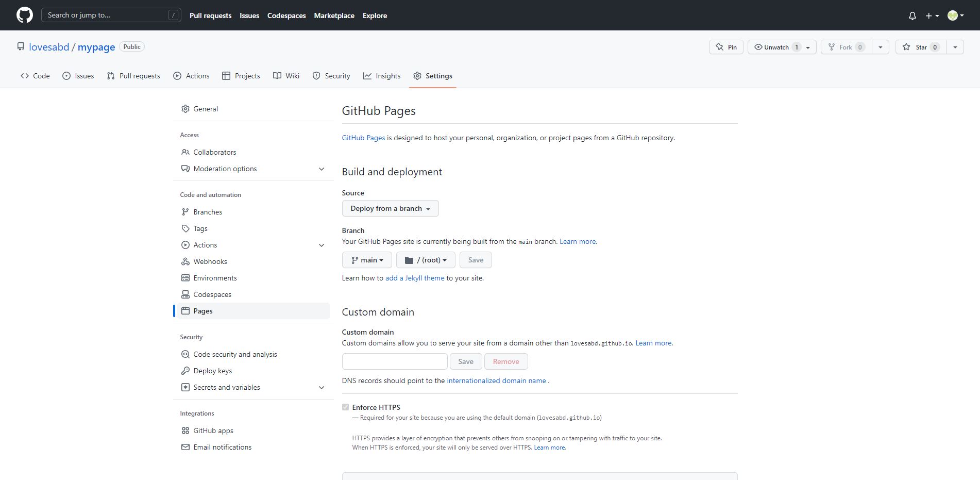Open the notifications bell
980x480 pixels.
click(x=913, y=15)
